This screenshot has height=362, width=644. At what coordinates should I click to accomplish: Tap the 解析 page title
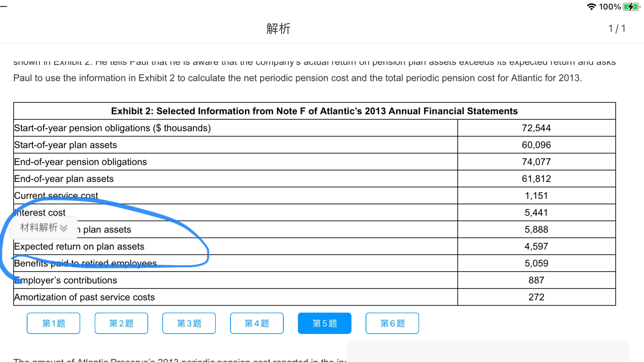point(278,29)
